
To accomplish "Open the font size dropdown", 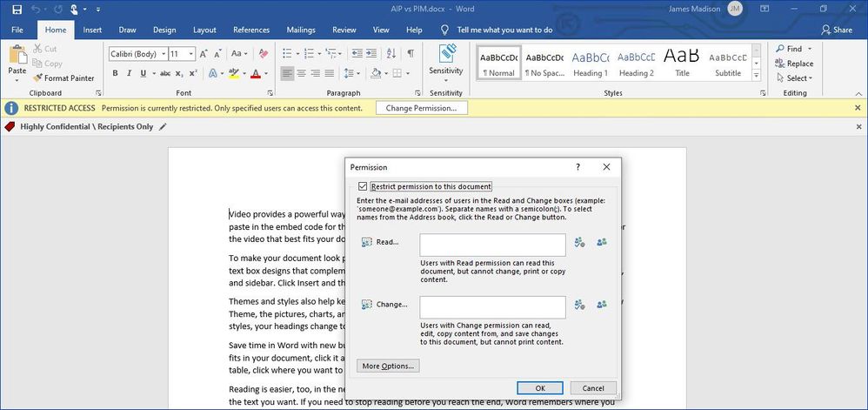I will pyautogui.click(x=191, y=54).
